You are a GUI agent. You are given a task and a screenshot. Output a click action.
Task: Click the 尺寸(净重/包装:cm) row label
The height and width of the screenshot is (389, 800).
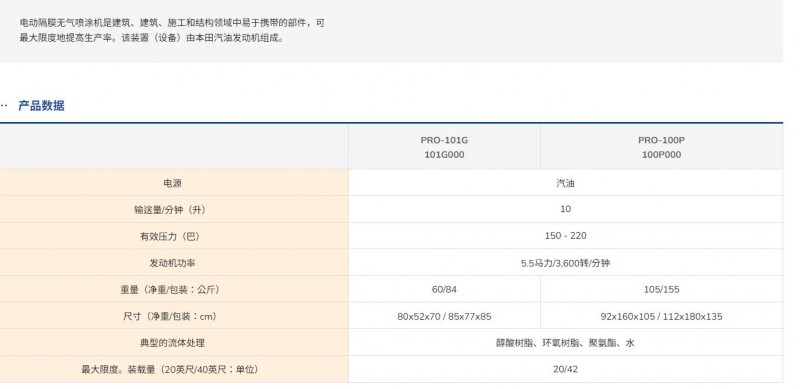(x=172, y=316)
